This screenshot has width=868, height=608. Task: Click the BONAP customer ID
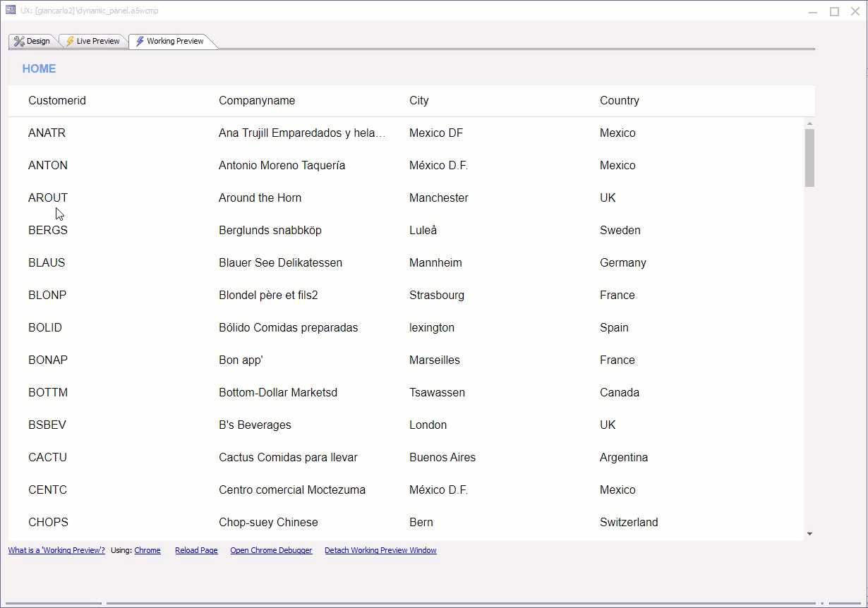[48, 360]
